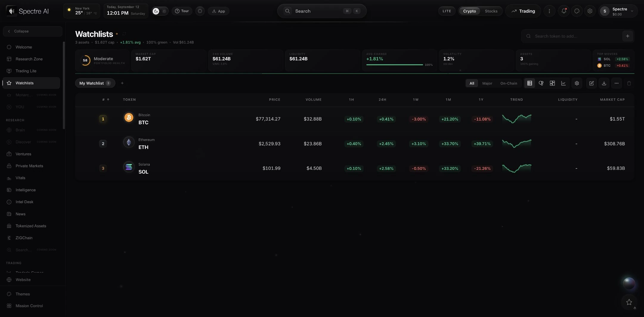Viewport: 644px width, 317px height.
Task: Switch to grid card view
Action: click(552, 83)
